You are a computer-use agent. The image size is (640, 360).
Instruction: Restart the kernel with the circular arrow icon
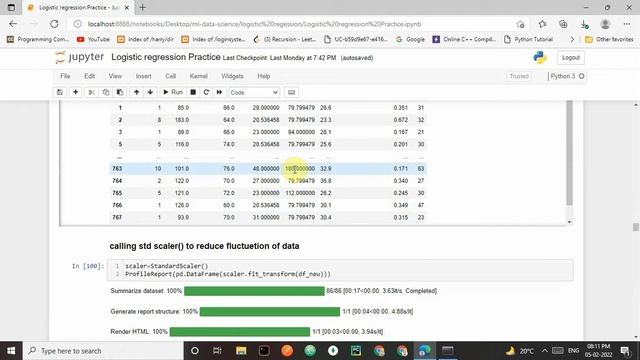point(206,92)
